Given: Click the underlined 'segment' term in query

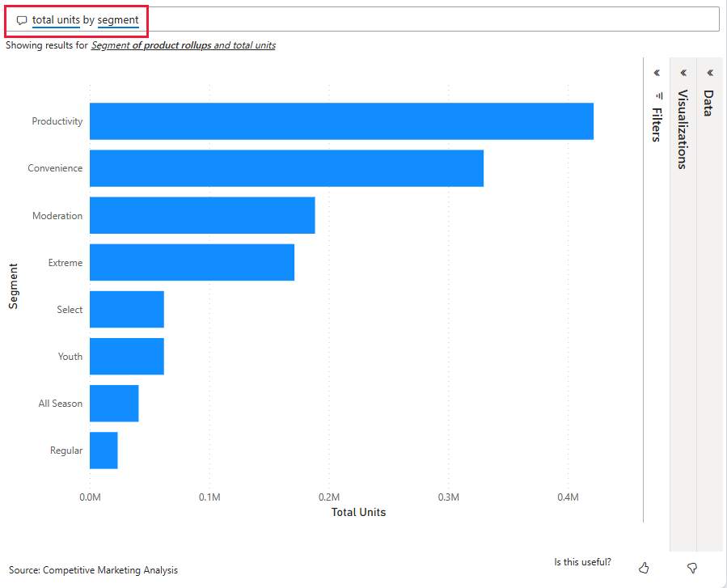Looking at the screenshot, I should pos(118,19).
